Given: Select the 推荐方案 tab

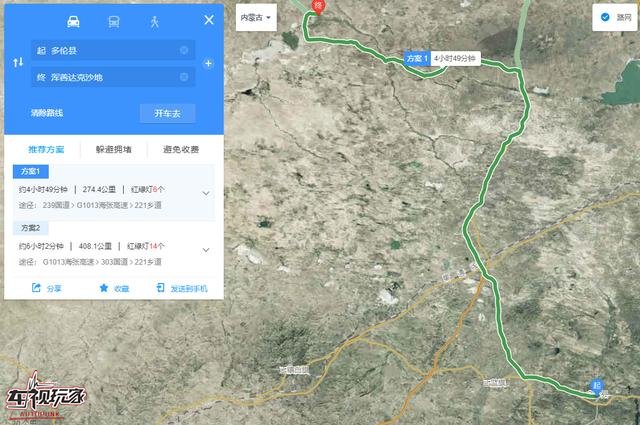Looking at the screenshot, I should coord(46,149).
